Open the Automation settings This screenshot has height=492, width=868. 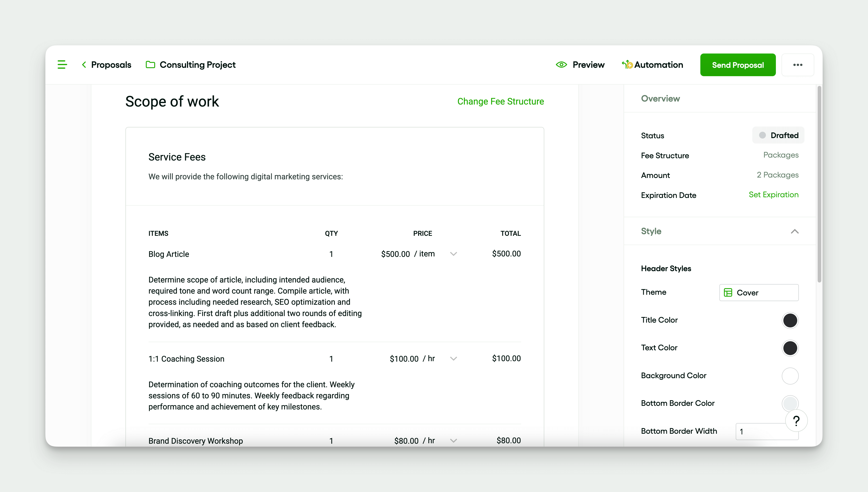[x=652, y=65]
